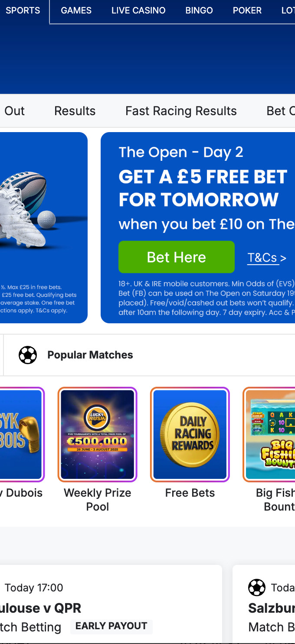The width and height of the screenshot is (295, 644).
Task: Click the arrow next to T&Cs
Action: (x=283, y=258)
